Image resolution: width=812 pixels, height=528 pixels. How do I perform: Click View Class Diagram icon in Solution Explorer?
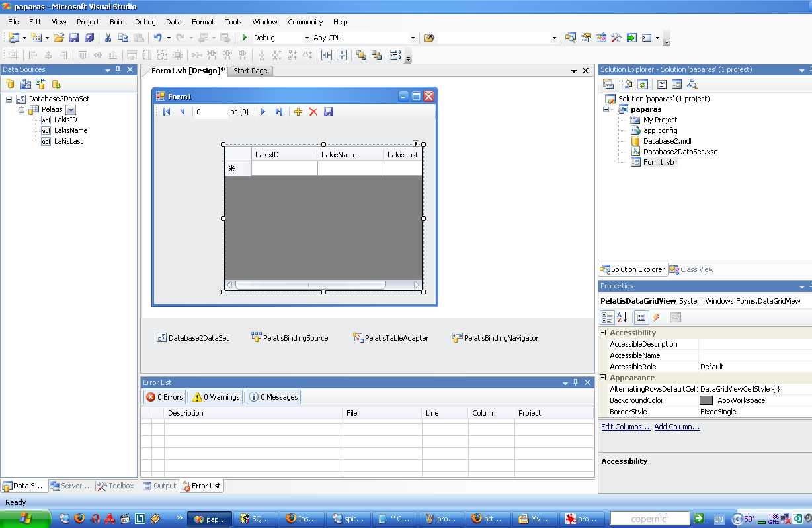[692, 84]
